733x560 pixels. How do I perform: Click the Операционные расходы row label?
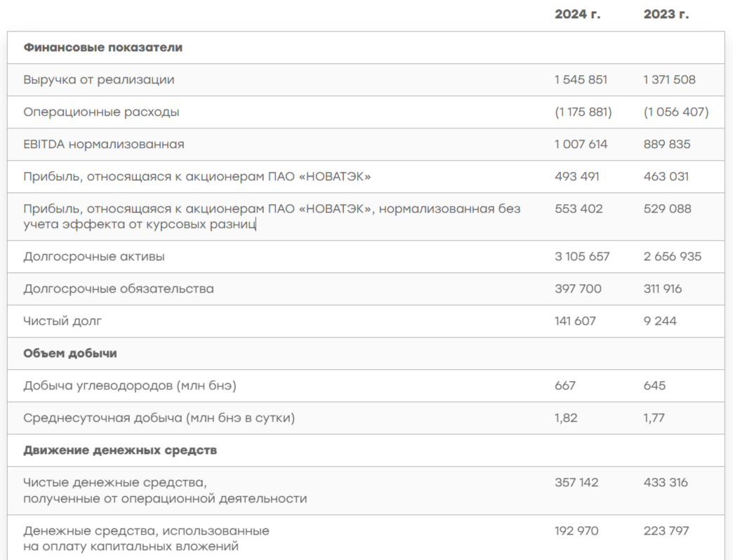[101, 112]
